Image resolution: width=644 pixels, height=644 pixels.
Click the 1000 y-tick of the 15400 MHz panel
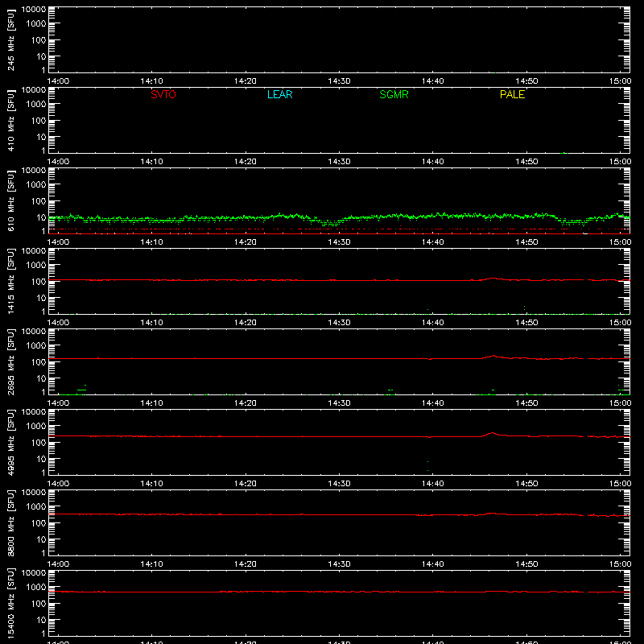click(x=36, y=588)
